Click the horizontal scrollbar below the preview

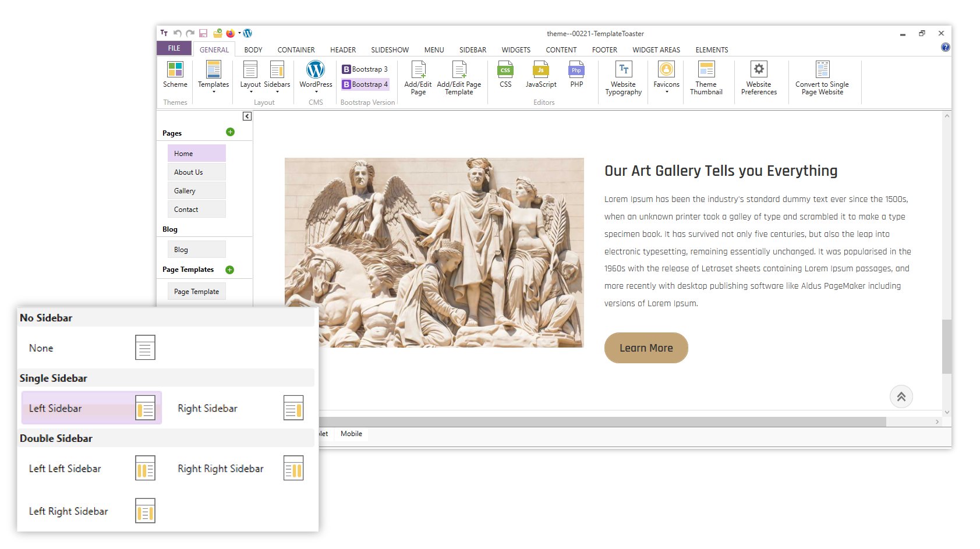(x=600, y=422)
